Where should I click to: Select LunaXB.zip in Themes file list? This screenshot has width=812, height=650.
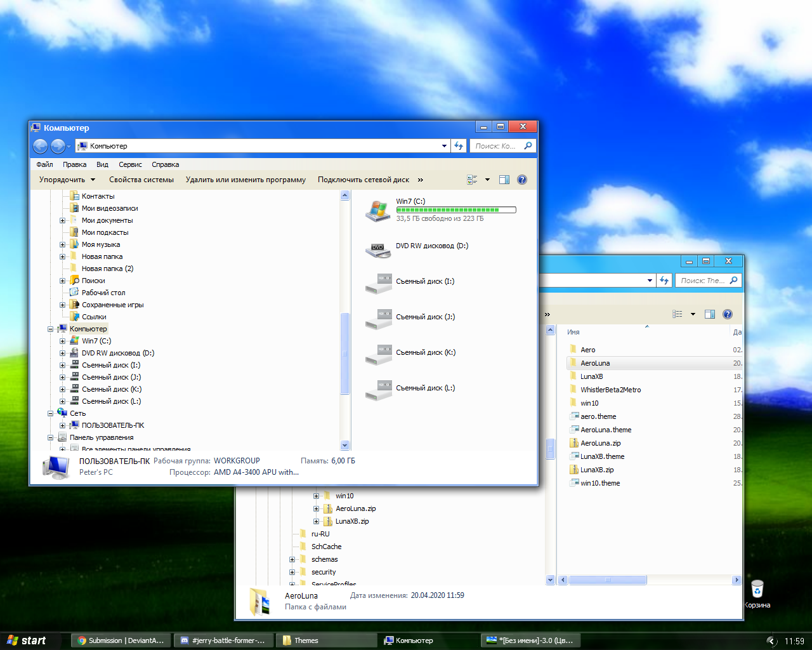597,470
